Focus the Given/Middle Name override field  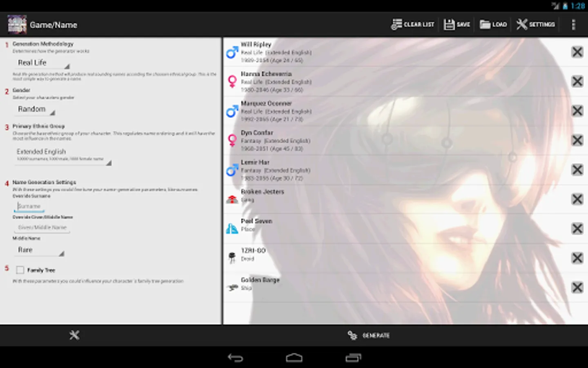point(42,227)
